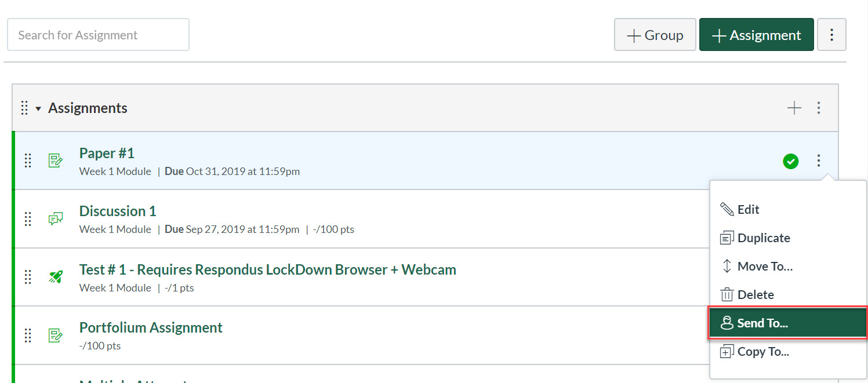
Task: Click the + Group button
Action: [x=655, y=35]
